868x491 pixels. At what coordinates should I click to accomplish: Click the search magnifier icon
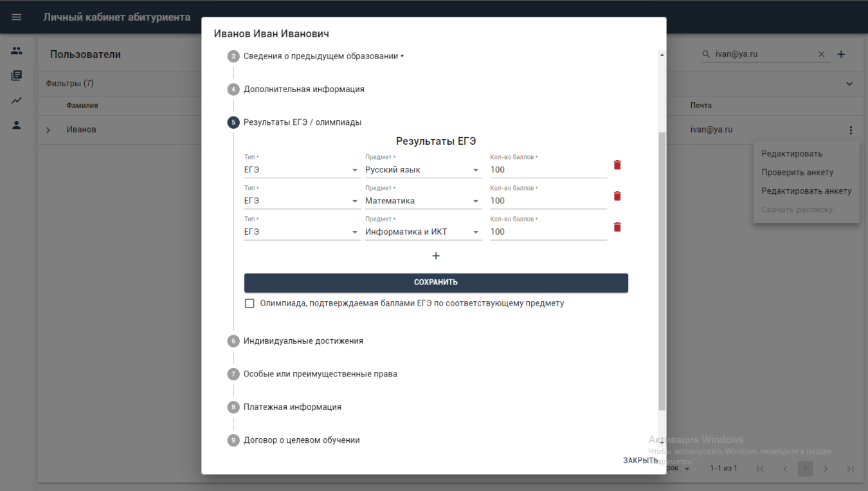click(x=706, y=55)
